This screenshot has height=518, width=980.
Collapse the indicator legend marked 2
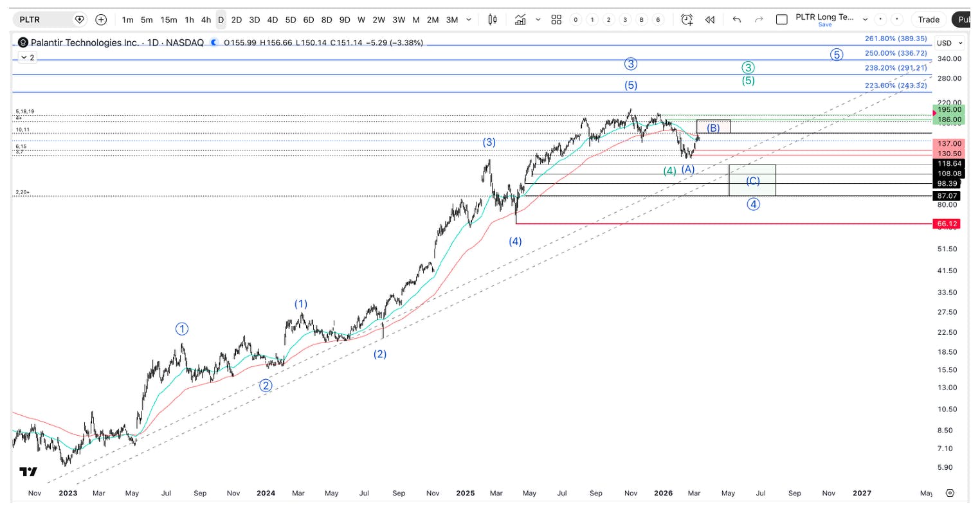point(27,57)
